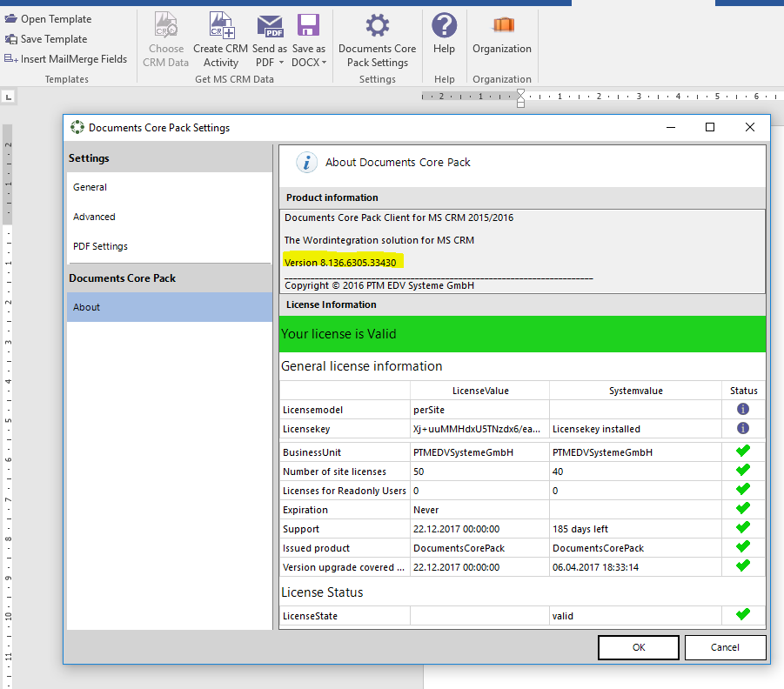Select About under Documents Core Pack
784x689 pixels.
point(170,307)
